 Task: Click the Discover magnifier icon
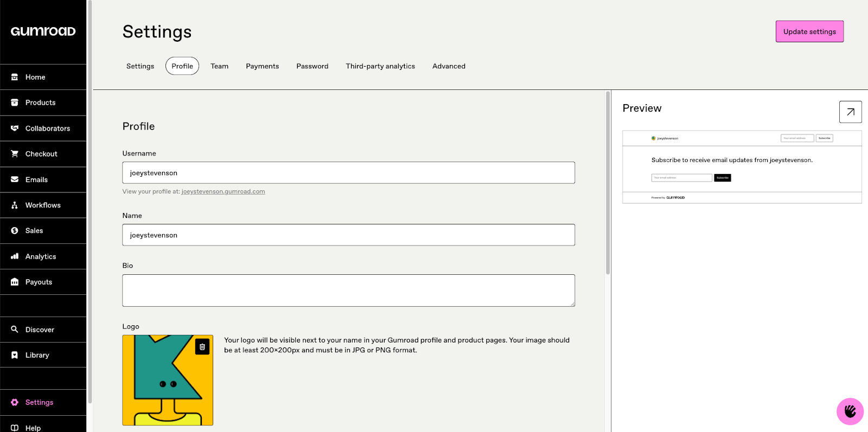(x=15, y=330)
